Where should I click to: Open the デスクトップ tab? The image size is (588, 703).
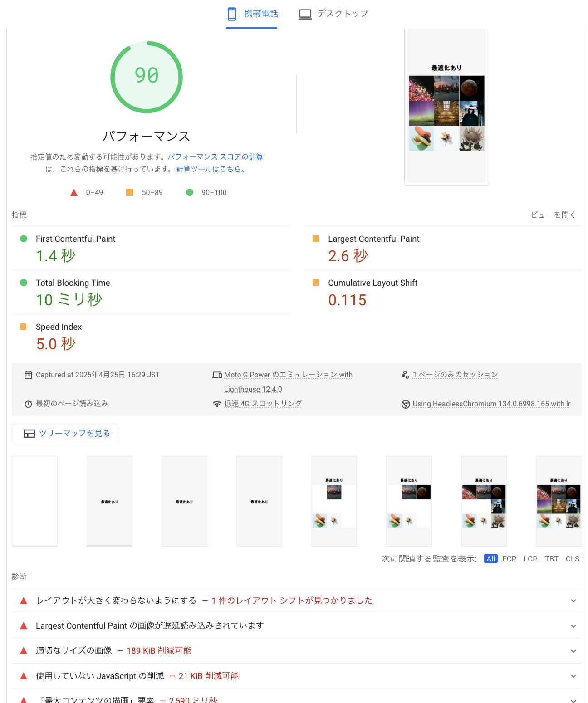[342, 14]
